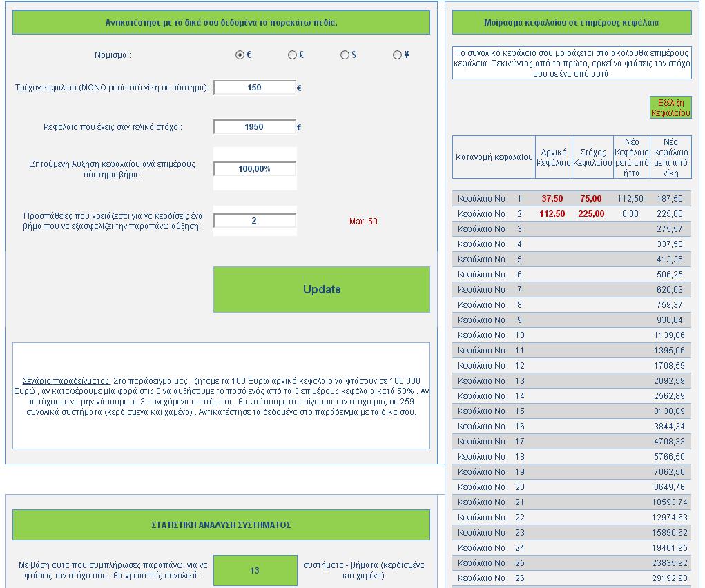This screenshot has height=588, width=705.
Task: Click the Νέο Κεφάλαιο μετά από νίκη header
Action: [x=670, y=157]
